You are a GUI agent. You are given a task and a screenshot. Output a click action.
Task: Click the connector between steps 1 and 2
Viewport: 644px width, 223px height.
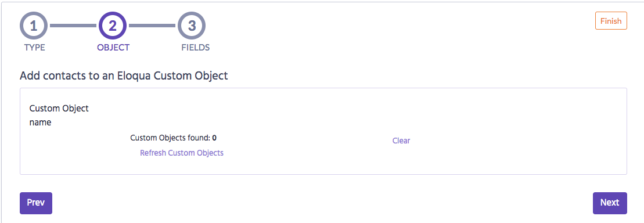tap(73, 26)
